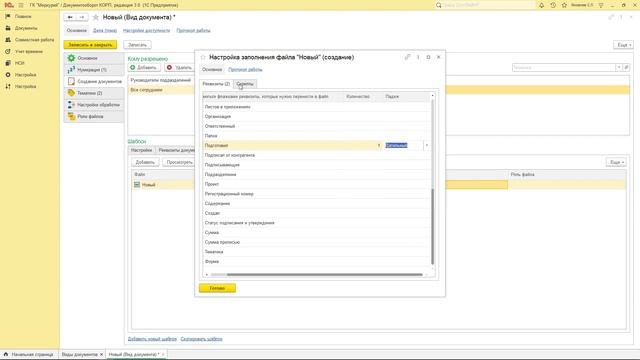Click the Записать и закрыть button

tap(90, 45)
